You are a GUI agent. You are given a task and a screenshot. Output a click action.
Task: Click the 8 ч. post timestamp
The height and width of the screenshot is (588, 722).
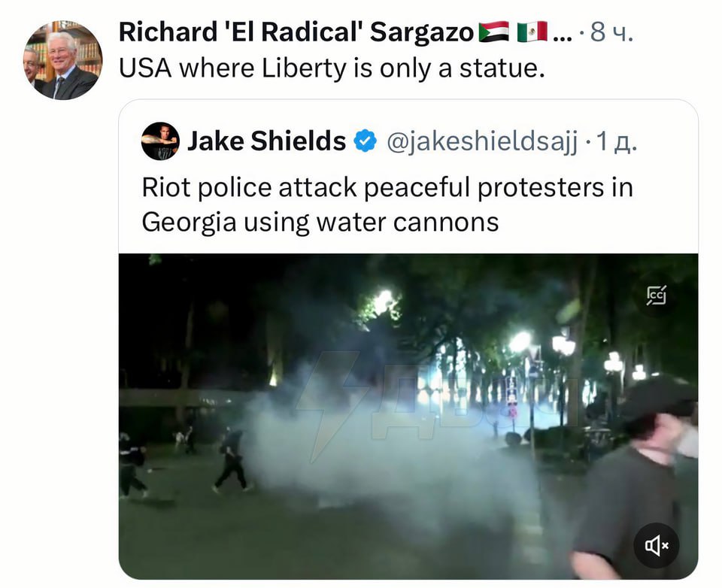click(612, 32)
